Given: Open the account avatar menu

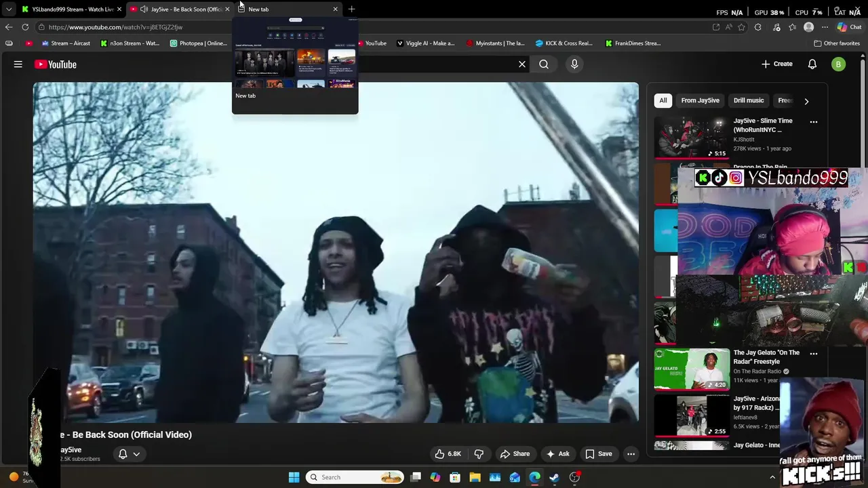Looking at the screenshot, I should point(839,64).
